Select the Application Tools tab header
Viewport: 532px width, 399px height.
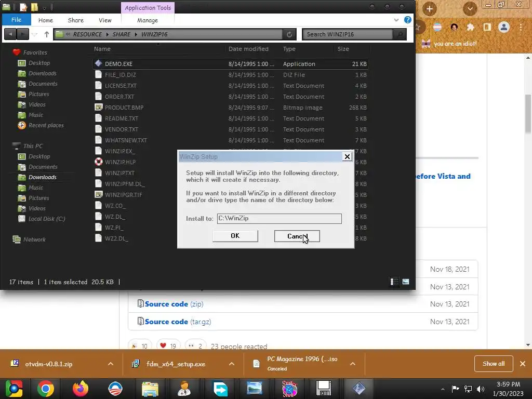pyautogui.click(x=148, y=7)
